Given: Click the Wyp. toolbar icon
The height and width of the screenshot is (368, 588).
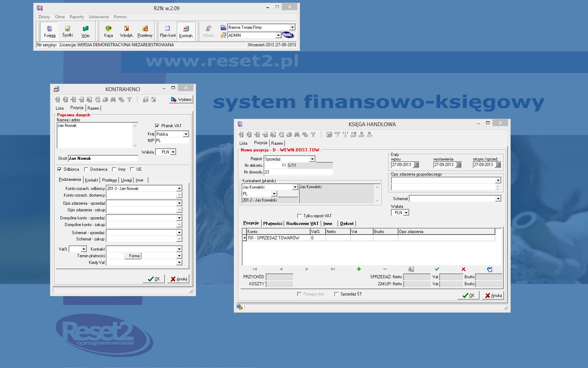Looking at the screenshot, I should click(86, 31).
